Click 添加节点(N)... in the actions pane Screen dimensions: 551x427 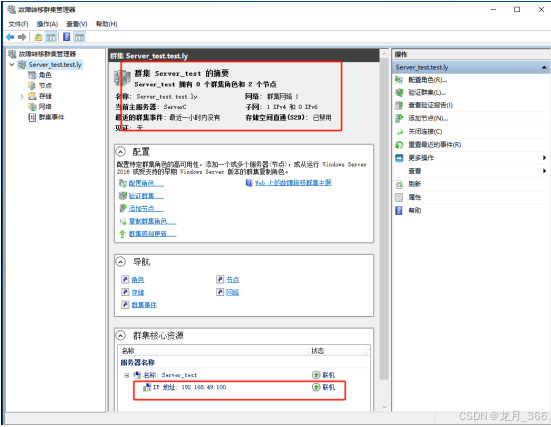click(428, 118)
